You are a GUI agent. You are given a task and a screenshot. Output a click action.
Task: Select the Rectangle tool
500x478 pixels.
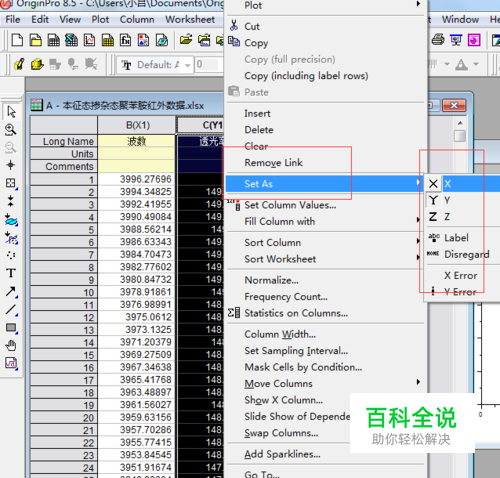(x=11, y=328)
